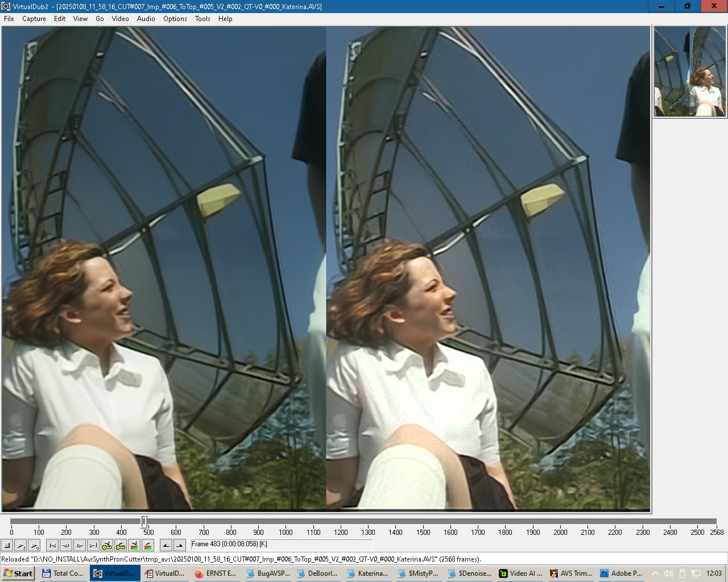The image size is (728, 582).
Task: Click the small video thumbnail pane
Action: coord(689,72)
